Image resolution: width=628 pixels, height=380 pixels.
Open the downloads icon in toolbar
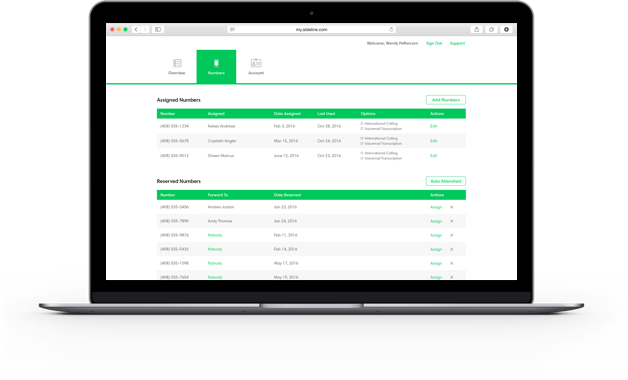[x=506, y=30]
